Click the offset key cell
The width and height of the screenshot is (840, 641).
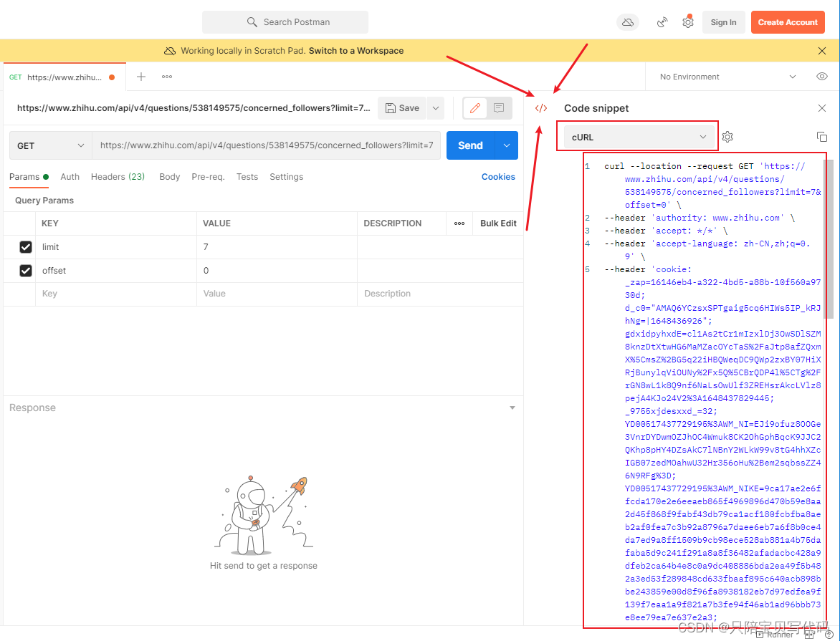tap(116, 271)
